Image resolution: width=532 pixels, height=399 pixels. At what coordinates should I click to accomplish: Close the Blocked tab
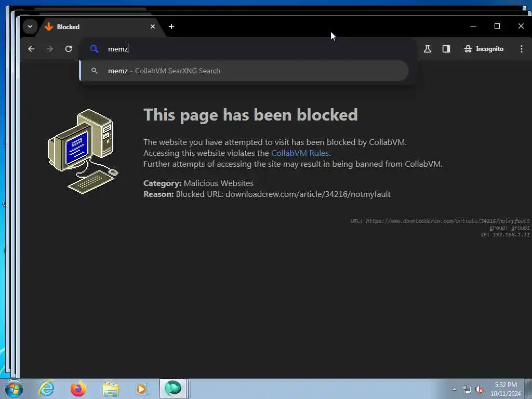coord(153,26)
